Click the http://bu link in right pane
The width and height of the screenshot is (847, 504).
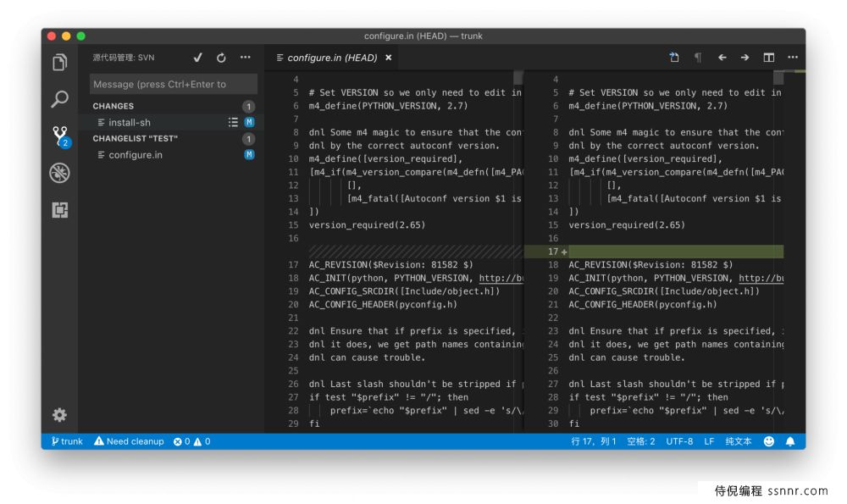pyautogui.click(x=761, y=278)
